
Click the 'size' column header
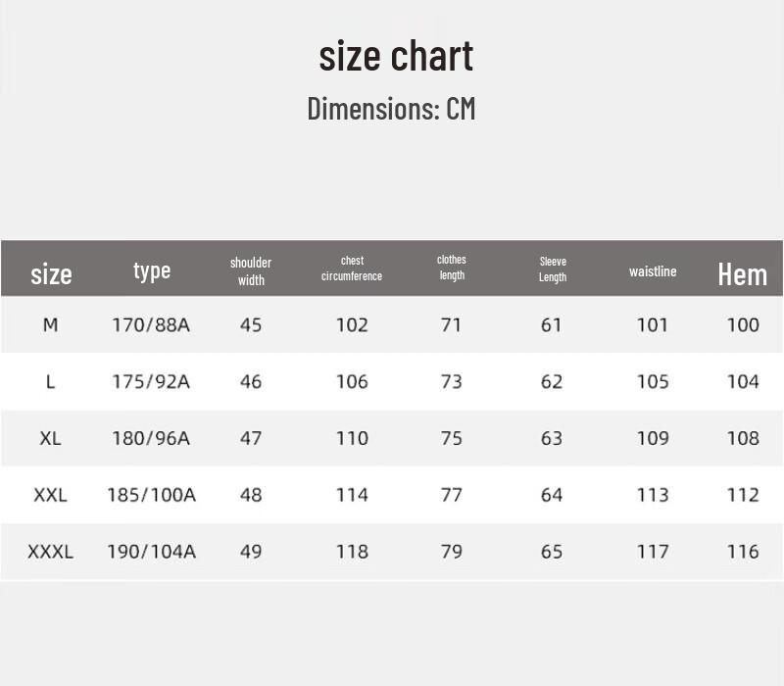click(51, 274)
